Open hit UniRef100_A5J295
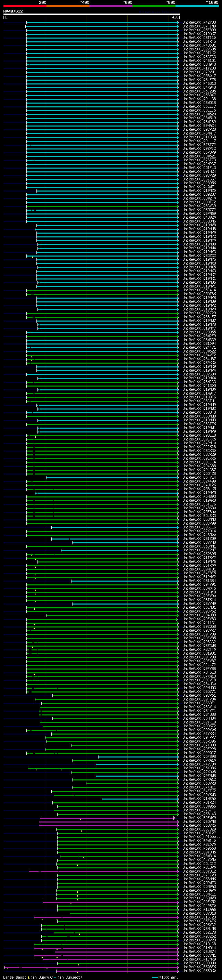Screen dimensions: 222x980 [199, 91]
